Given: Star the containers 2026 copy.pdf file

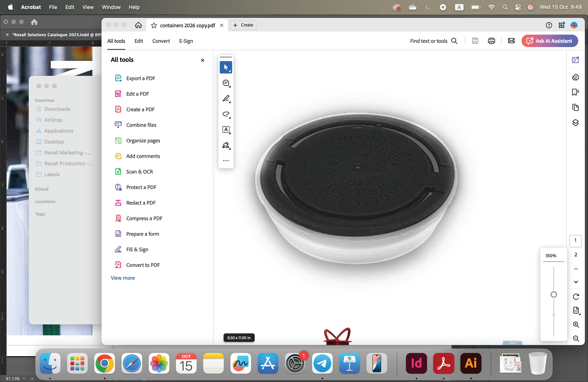Looking at the screenshot, I should click(154, 25).
